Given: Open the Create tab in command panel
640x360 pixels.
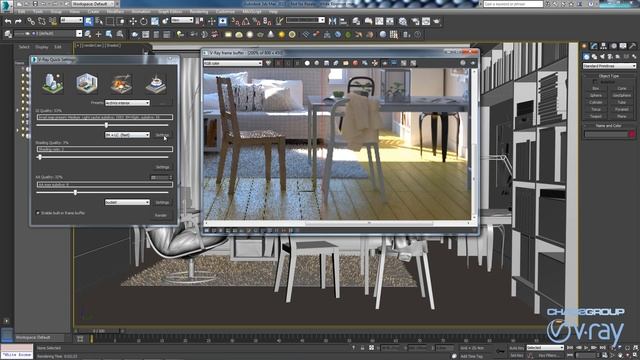Looking at the screenshot, I should point(584,46).
